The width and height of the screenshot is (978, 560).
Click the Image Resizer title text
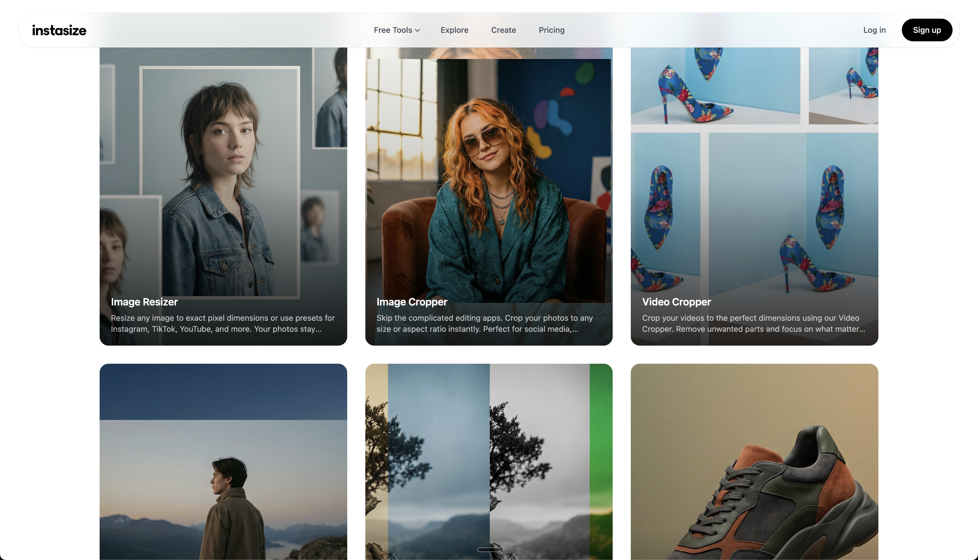(144, 302)
